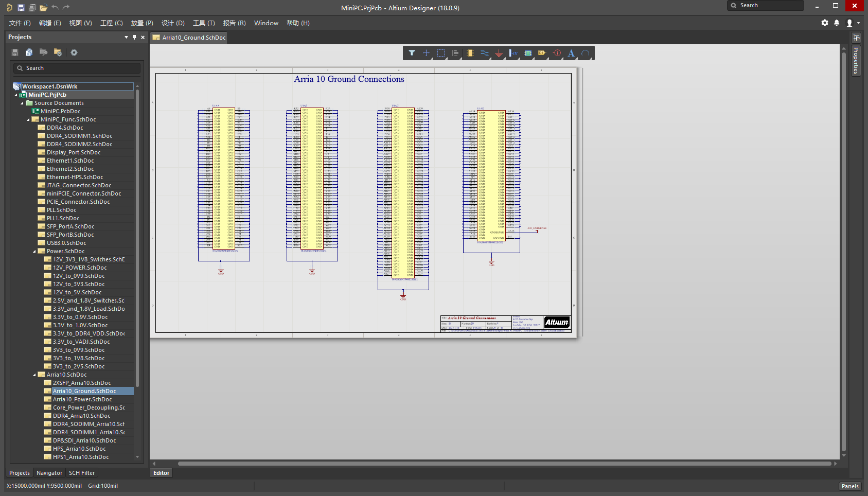Select the place directive icon
Screen dimensions: 868x496
(557, 53)
